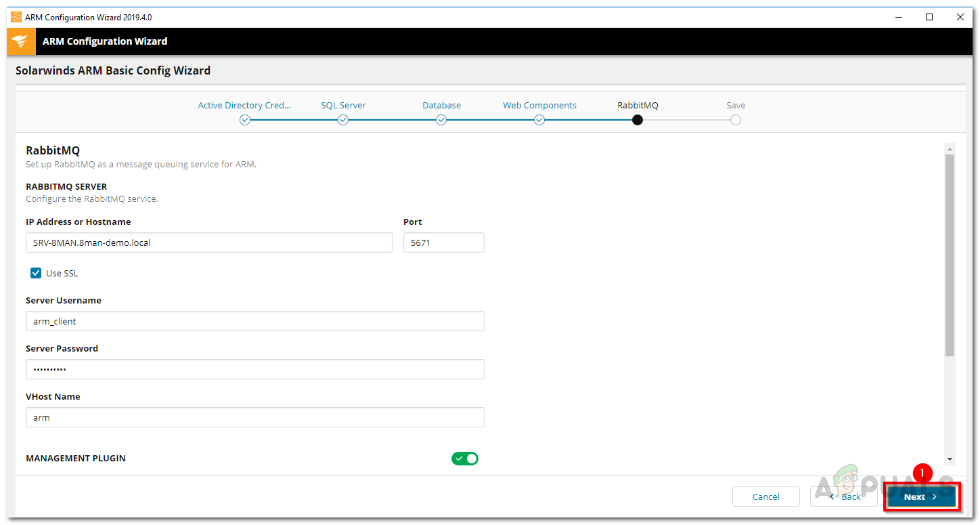Click the 'IP Address or Hostname' field label
980x525 pixels.
(79, 222)
